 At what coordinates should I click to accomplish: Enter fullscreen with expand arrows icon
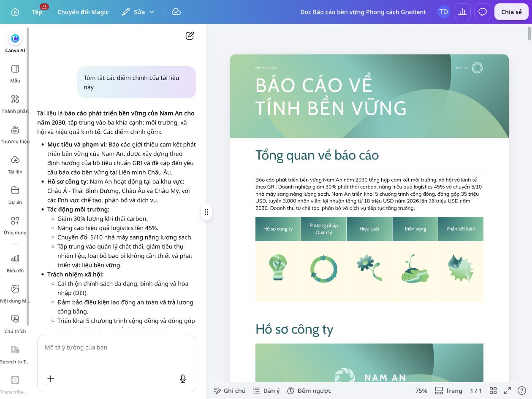508,391
